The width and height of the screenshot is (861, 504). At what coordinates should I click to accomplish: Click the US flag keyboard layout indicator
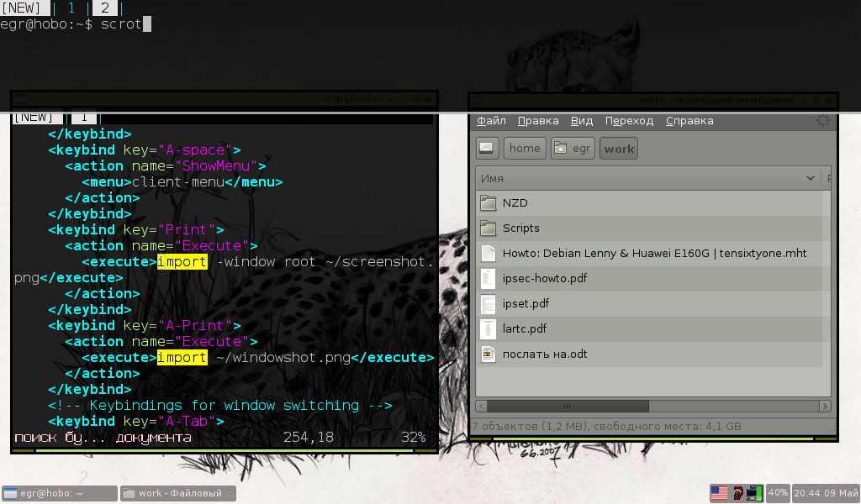(719, 493)
